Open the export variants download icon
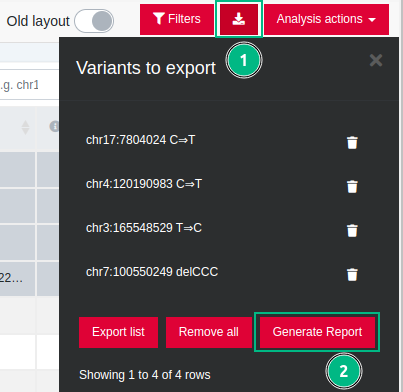403x392 pixels. [239, 19]
